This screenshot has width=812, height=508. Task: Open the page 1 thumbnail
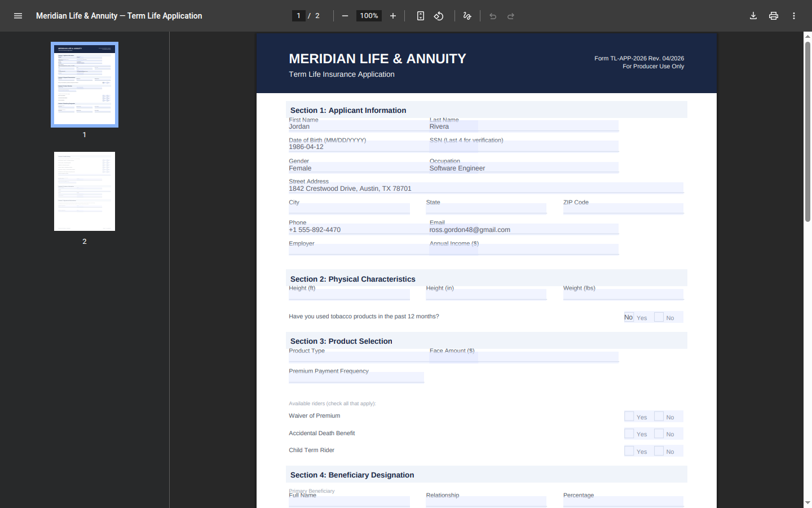(x=85, y=85)
